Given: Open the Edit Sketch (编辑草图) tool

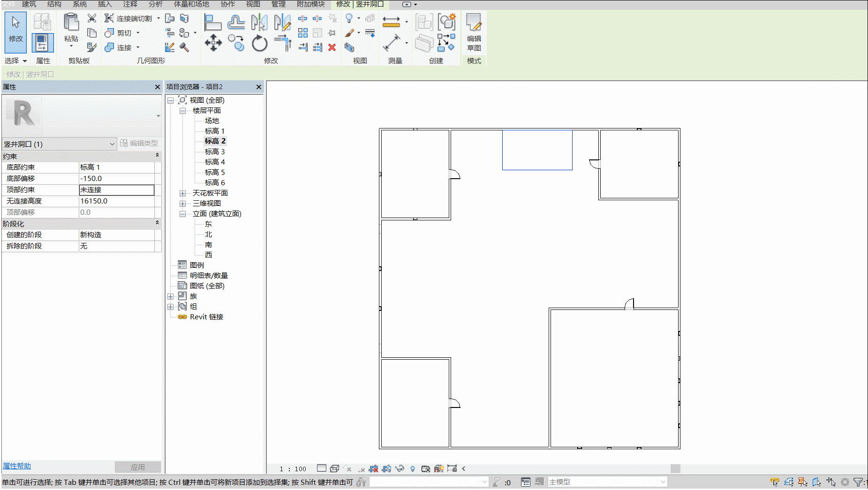Looking at the screenshot, I should coord(474,33).
